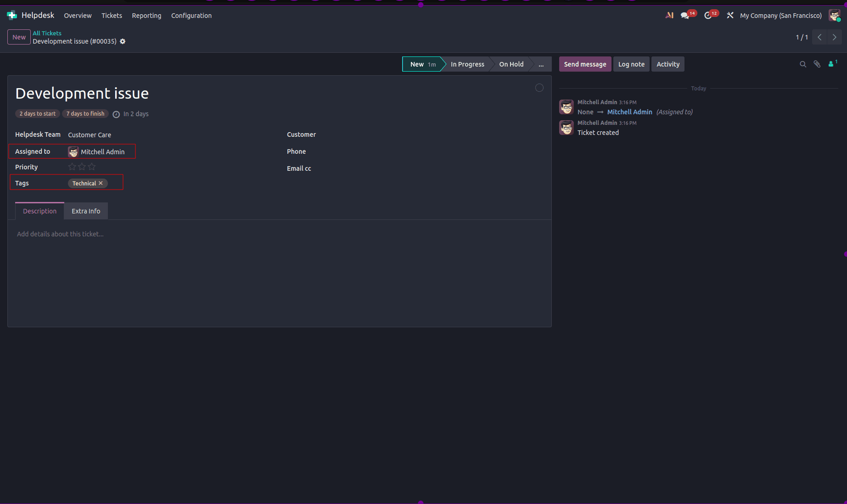The height and width of the screenshot is (504, 847).
Task: Open the activities clock icon with 12 badge
Action: point(708,15)
